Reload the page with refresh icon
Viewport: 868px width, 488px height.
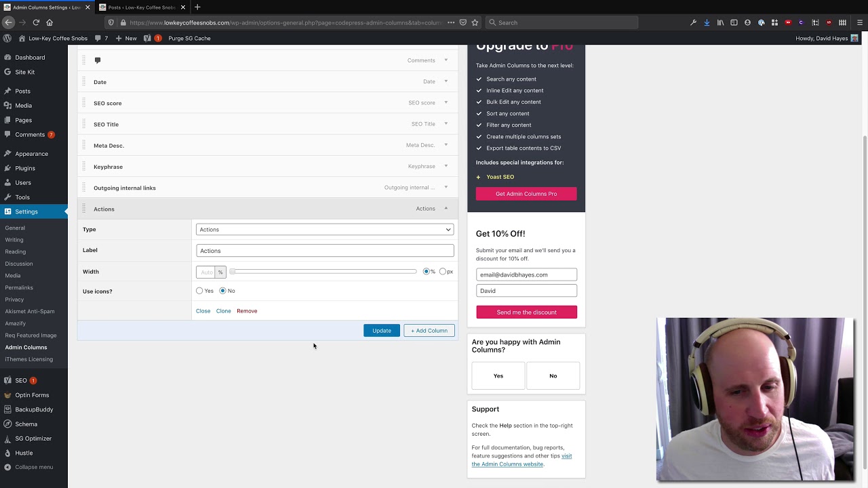[x=36, y=22]
